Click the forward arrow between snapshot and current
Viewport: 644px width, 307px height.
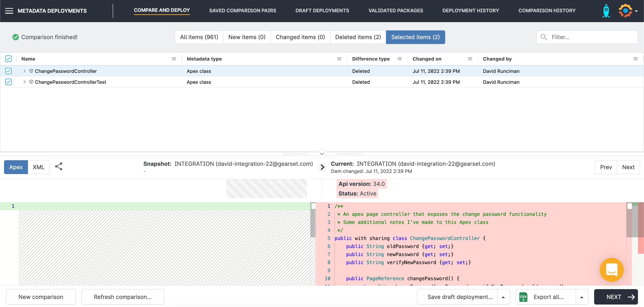[x=322, y=167]
